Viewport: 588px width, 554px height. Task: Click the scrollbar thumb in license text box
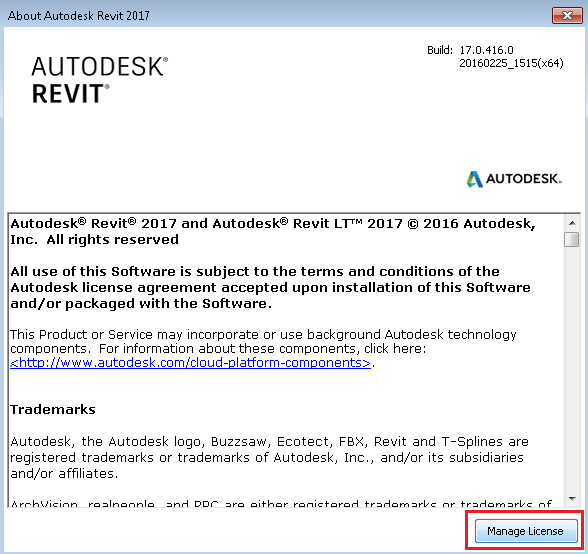coord(572,239)
